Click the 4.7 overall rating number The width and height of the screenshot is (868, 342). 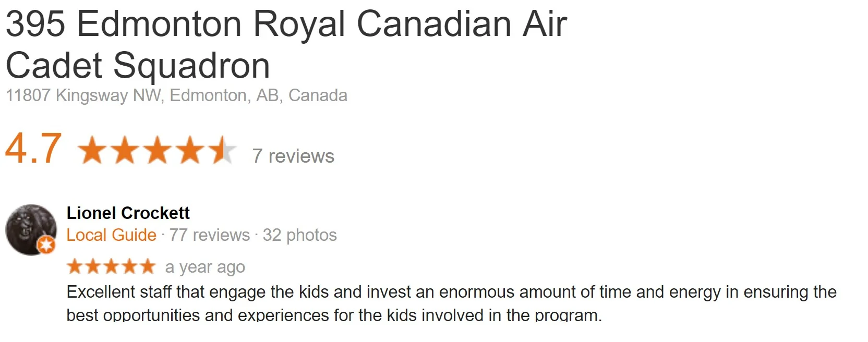tap(33, 149)
